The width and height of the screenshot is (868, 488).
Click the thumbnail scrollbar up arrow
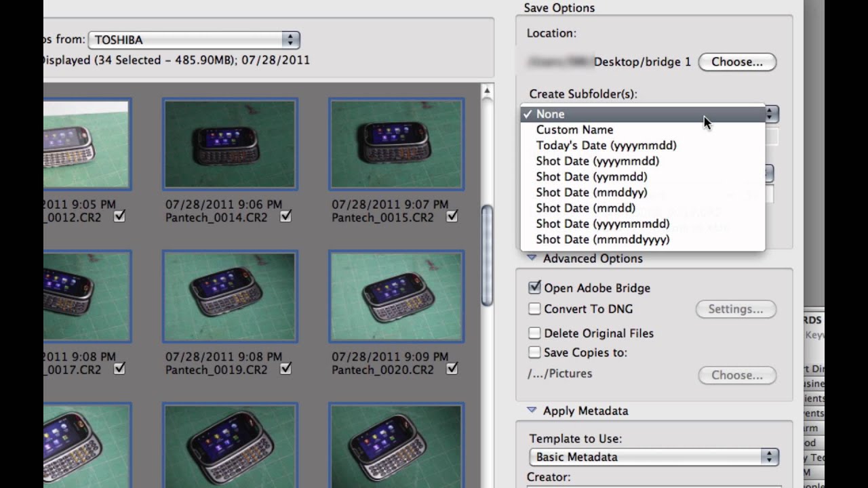(x=487, y=91)
